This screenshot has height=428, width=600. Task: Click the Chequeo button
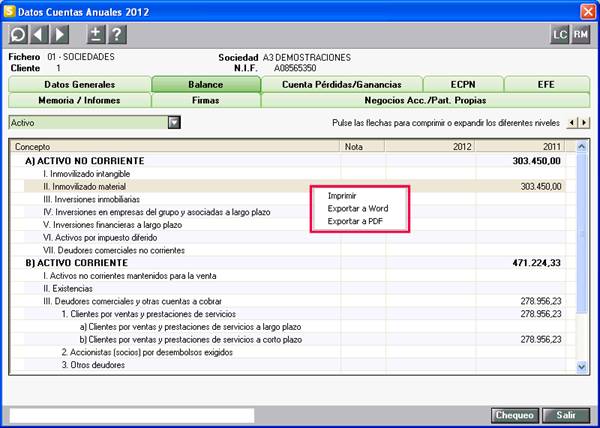point(515,415)
